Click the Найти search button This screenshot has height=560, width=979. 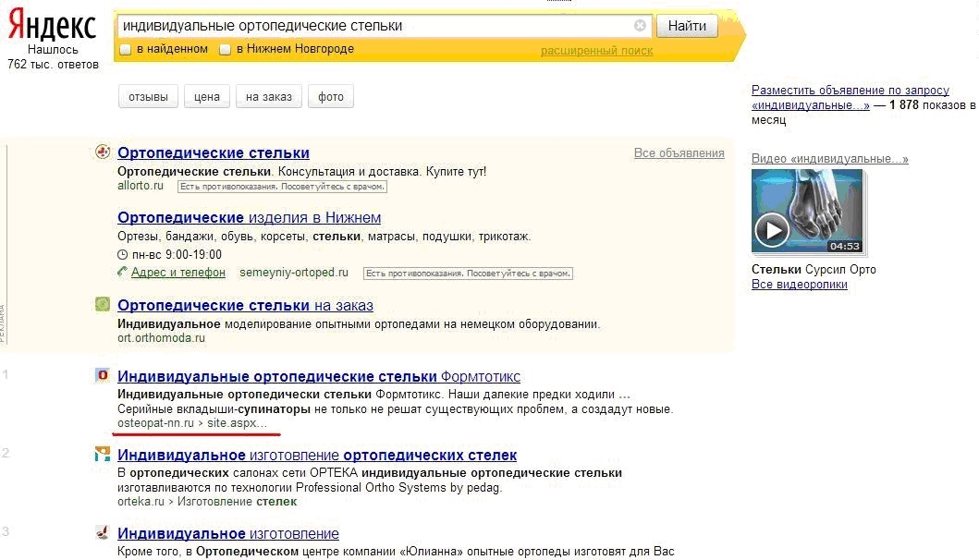click(x=687, y=26)
